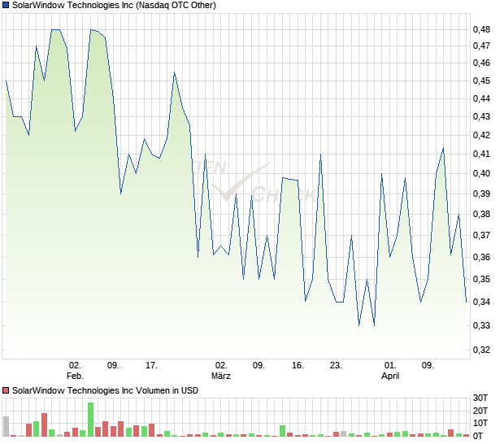Screen dimensions: 504x444
Task: Click the 0,48 price axis label
Action: [481, 29]
